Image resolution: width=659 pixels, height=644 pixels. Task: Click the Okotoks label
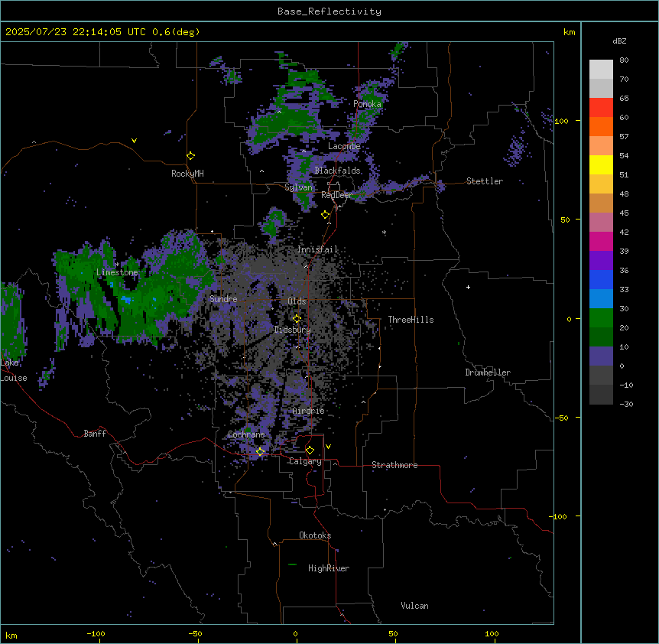point(315,535)
